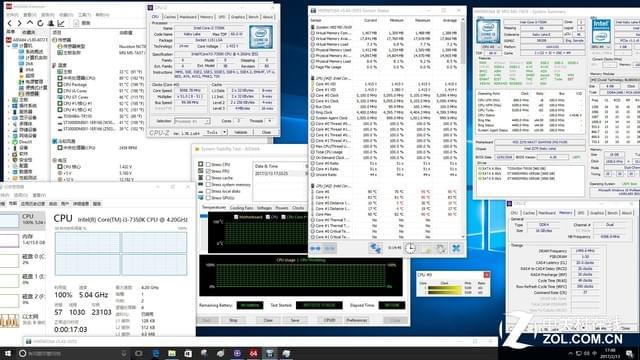The width and height of the screenshot is (640, 360).
Task: Click the HWiNFO sensor list vertical scrollbar
Action: pyautogui.click(x=463, y=128)
